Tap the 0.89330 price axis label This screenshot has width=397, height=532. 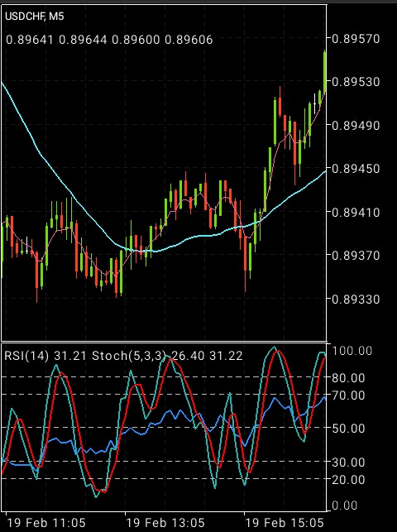click(356, 299)
